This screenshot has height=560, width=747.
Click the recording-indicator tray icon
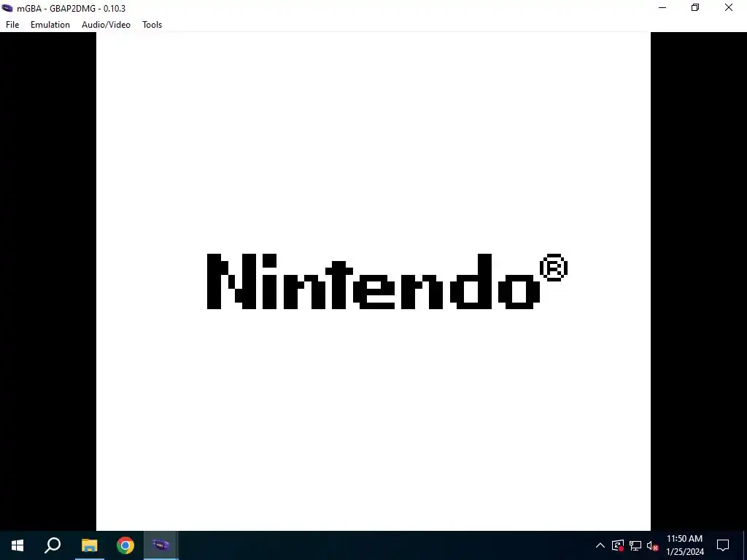pos(618,545)
